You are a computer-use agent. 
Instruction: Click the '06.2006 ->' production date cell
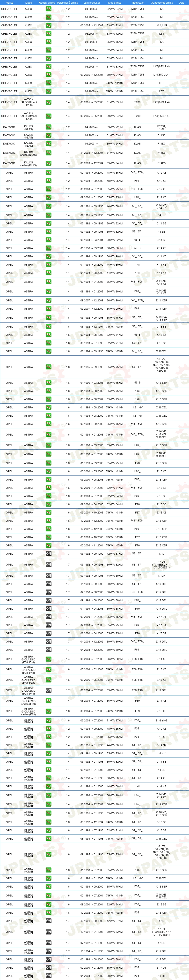91,33
